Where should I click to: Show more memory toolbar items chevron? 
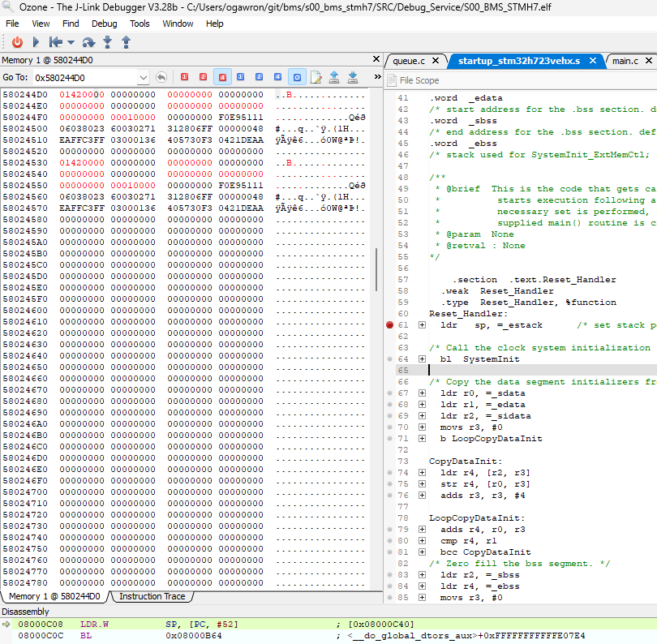pos(377,77)
